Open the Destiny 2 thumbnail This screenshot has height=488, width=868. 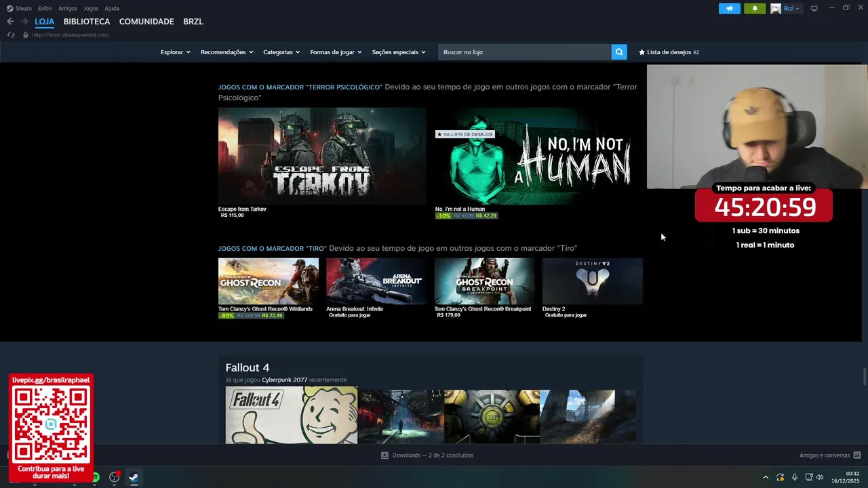point(593,281)
